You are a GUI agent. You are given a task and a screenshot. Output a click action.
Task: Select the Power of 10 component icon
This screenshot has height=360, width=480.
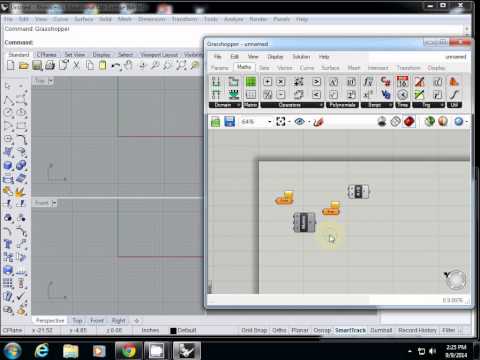pos(351,82)
